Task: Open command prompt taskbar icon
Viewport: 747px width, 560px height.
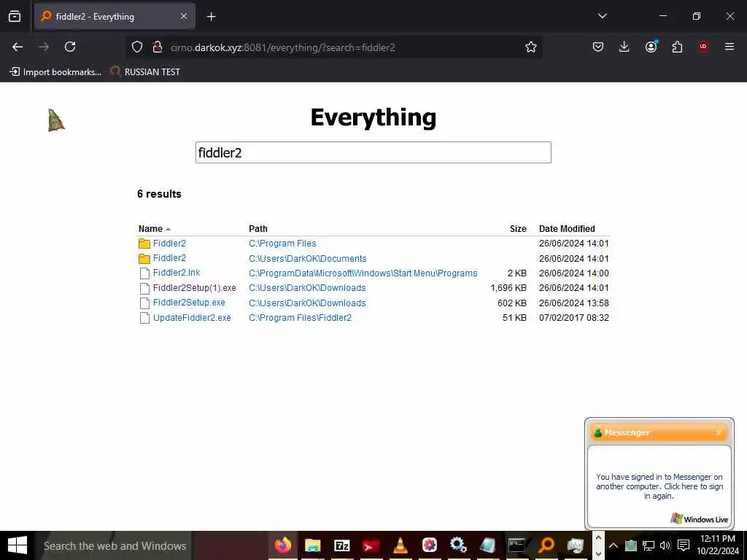Action: 516,545
